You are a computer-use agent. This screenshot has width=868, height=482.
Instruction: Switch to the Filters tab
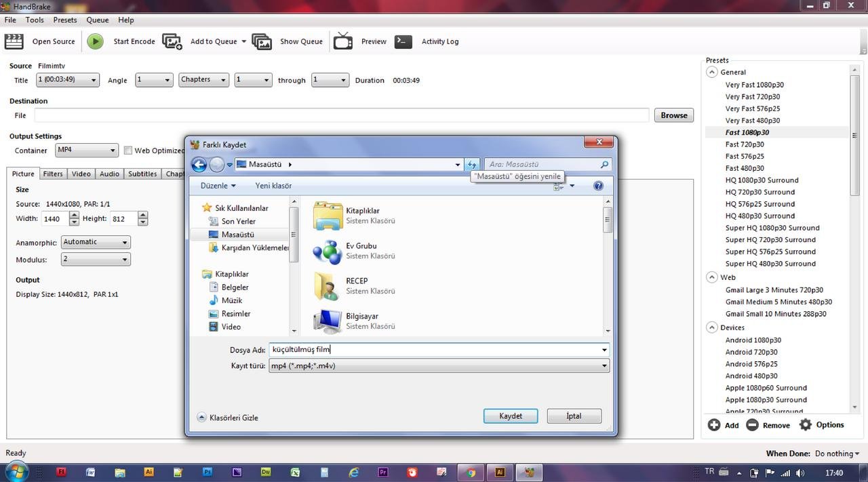(53, 174)
